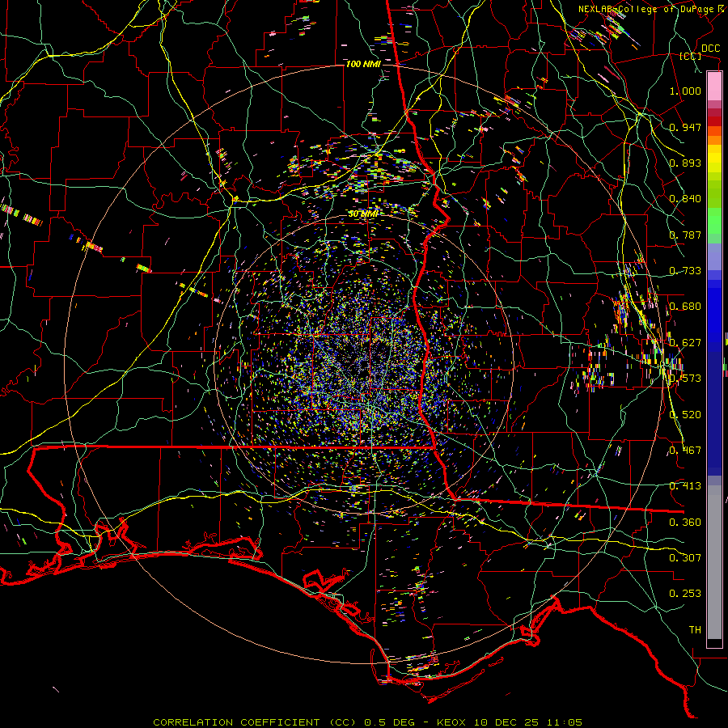Image resolution: width=728 pixels, height=728 pixels.
Task: Click the 50 NMI range ring label
Action: click(363, 214)
